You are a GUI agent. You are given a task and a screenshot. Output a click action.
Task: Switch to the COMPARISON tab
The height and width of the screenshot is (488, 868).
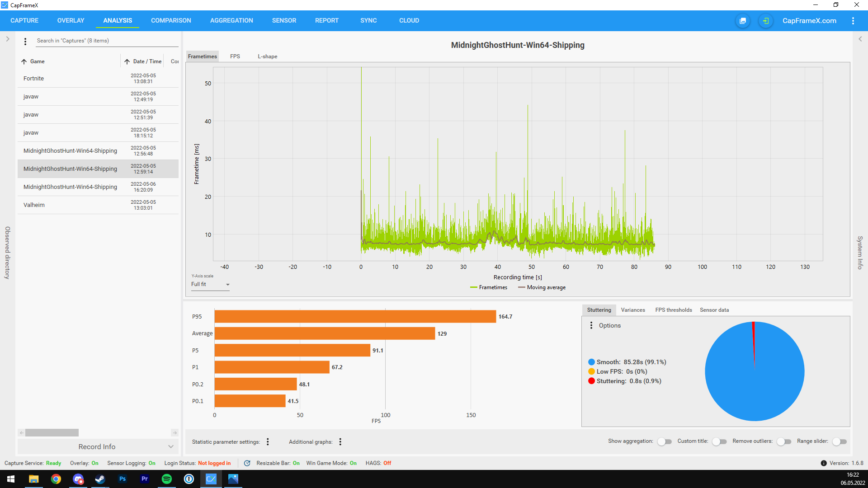click(171, 21)
